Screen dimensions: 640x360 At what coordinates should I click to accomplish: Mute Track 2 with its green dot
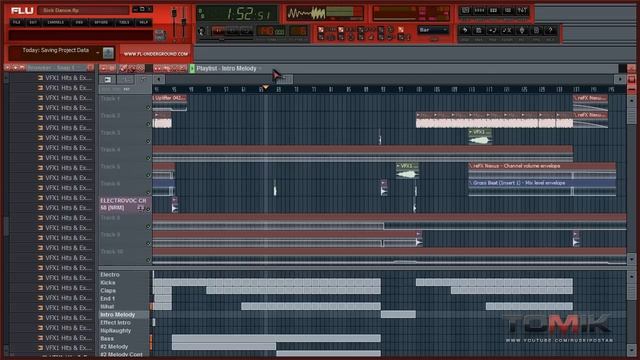tap(148, 124)
